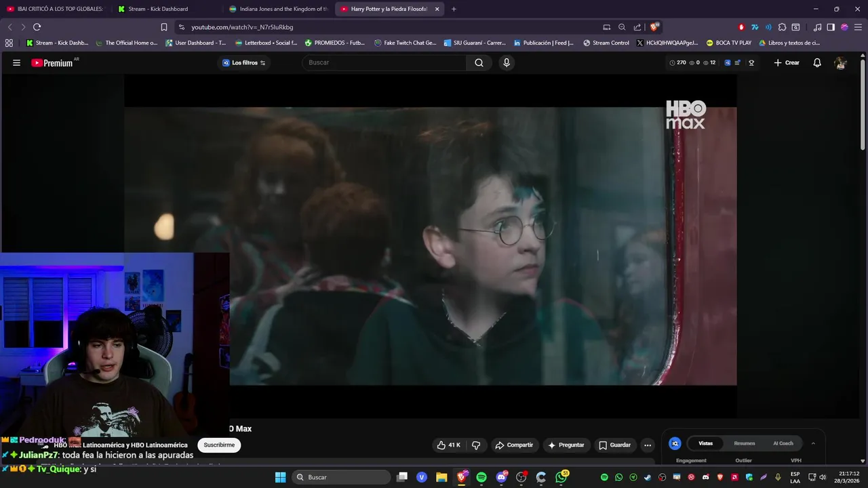The height and width of the screenshot is (488, 868).
Task: Open vidIQ list icon in header
Action: (738, 62)
